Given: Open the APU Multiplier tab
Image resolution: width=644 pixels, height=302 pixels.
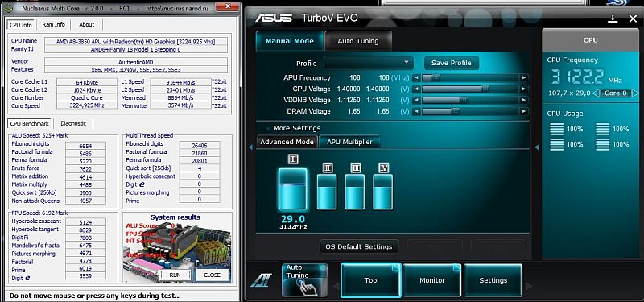Looking at the screenshot, I should click(x=349, y=142).
